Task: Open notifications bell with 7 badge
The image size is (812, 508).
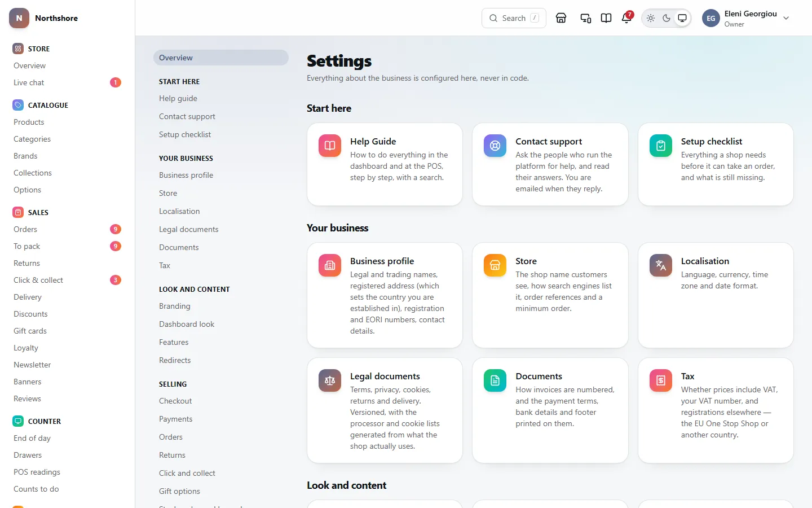Action: coord(626,18)
